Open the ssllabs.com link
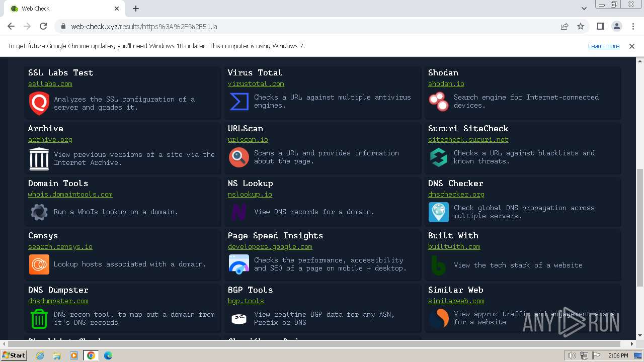 50,84
